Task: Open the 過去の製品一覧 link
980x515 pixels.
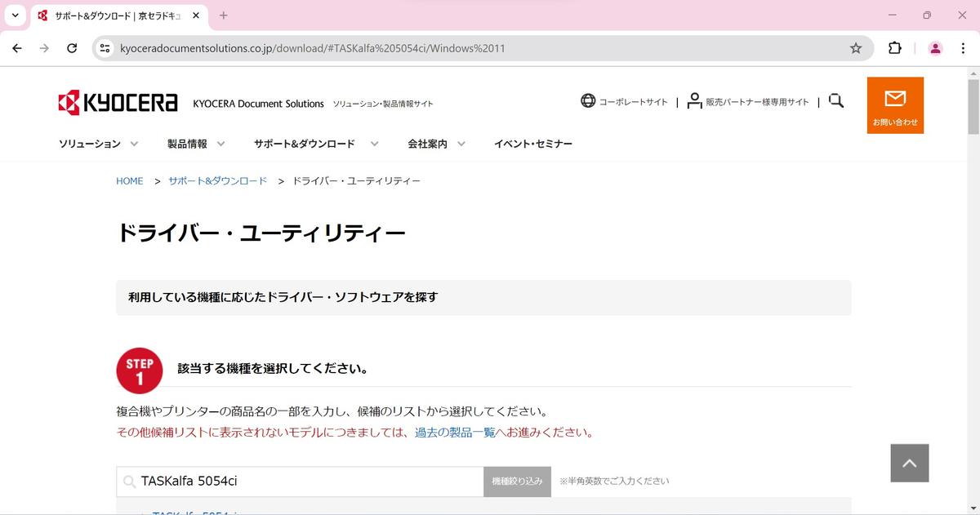Action: [455, 433]
